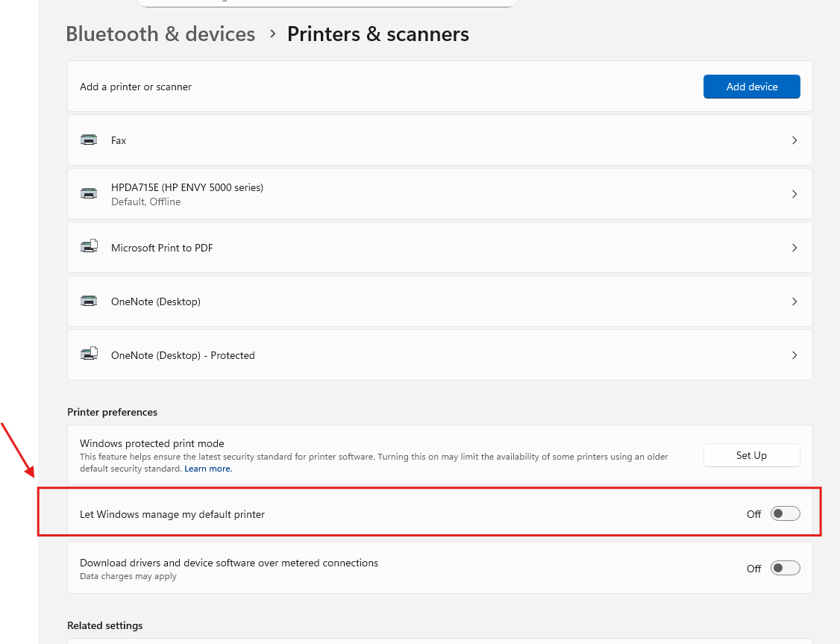Click the Add device button
This screenshot has width=840, height=644.
click(x=751, y=87)
